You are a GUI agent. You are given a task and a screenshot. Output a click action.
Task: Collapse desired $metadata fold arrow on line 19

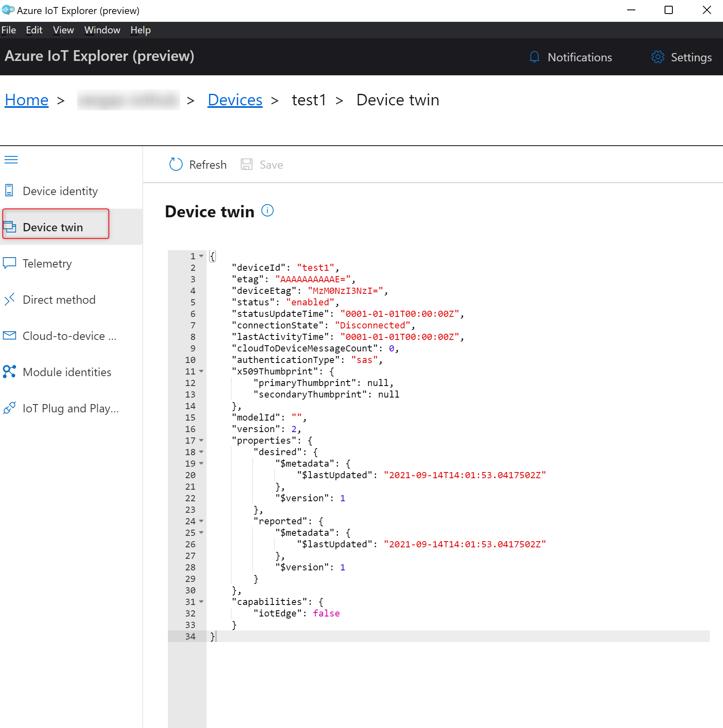pos(201,463)
